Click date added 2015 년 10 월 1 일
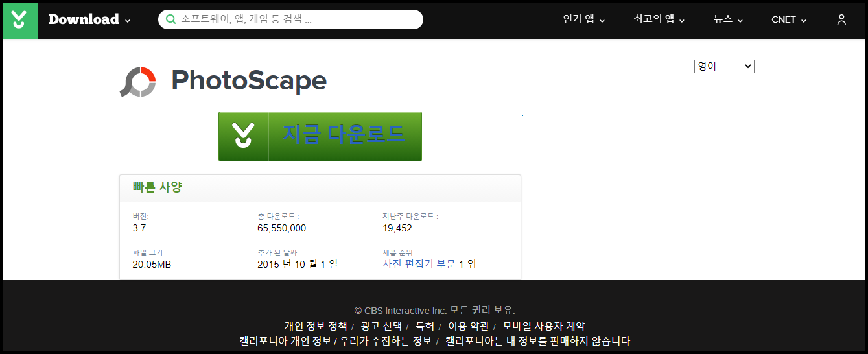 (298, 265)
